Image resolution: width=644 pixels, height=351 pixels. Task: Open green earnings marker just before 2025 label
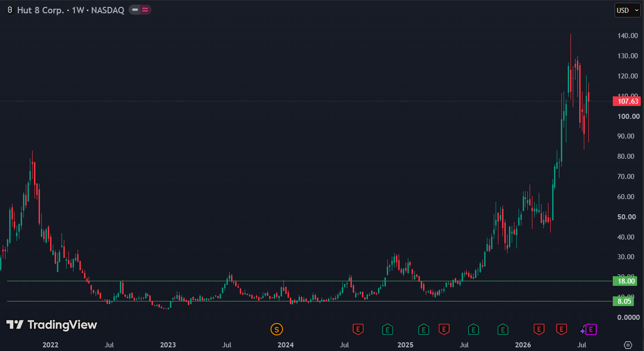click(388, 329)
